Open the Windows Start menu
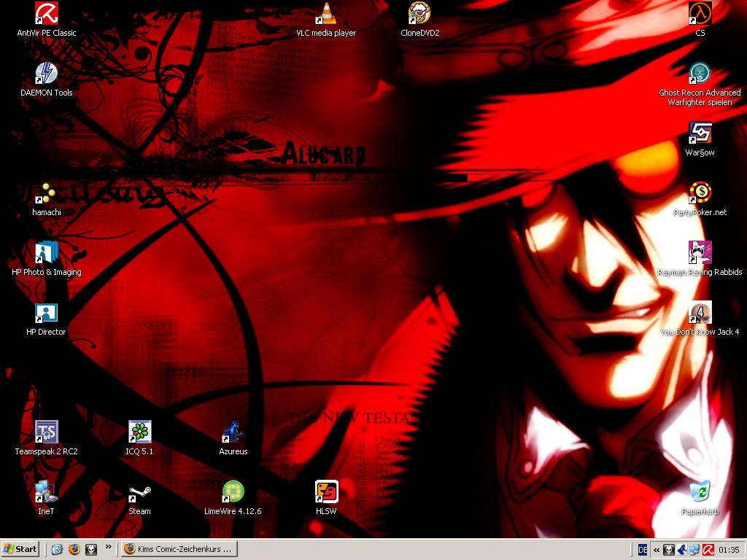The height and width of the screenshot is (560, 747). pos(20,549)
